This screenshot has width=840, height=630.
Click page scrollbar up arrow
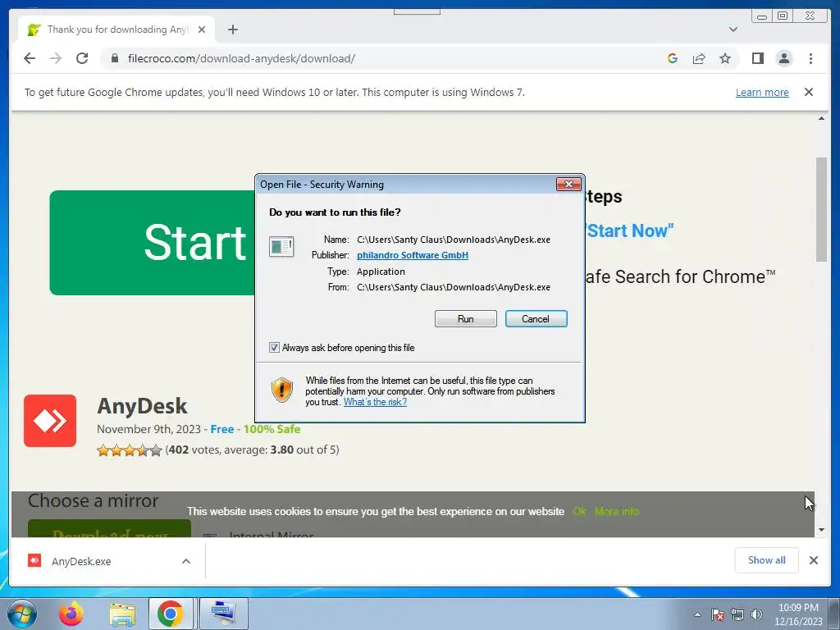pyautogui.click(x=821, y=118)
